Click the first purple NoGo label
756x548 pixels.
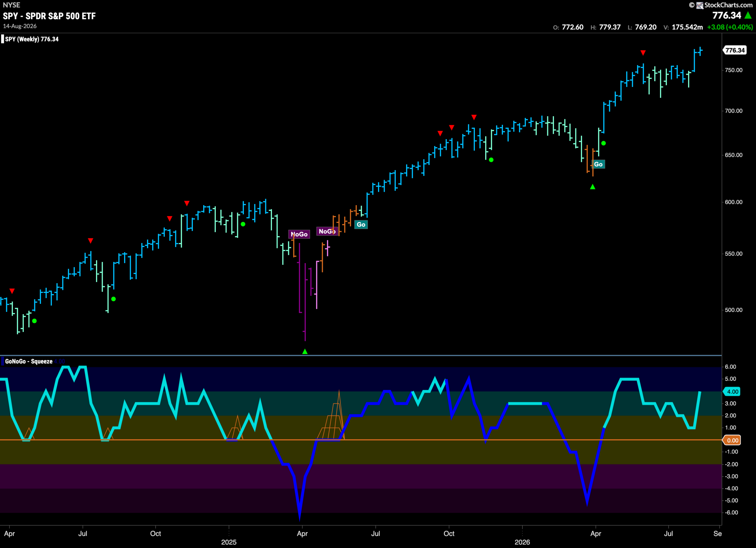click(299, 234)
